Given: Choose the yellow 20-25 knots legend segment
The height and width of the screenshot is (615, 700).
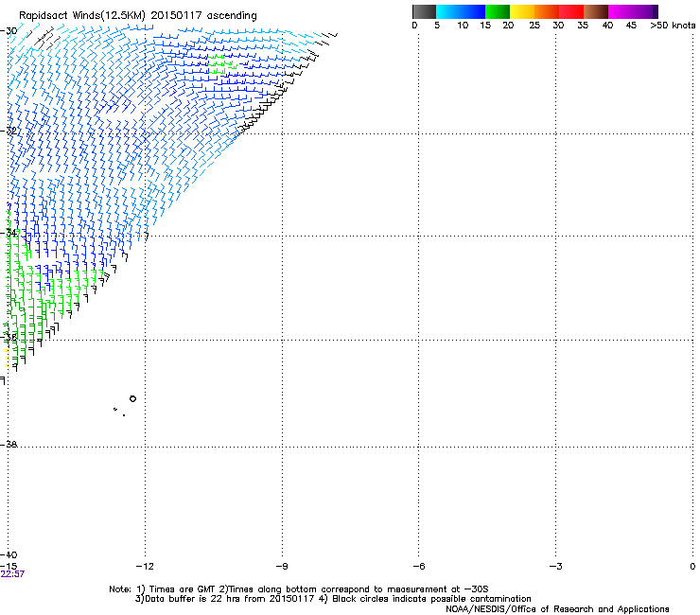Looking at the screenshot, I should (522, 11).
